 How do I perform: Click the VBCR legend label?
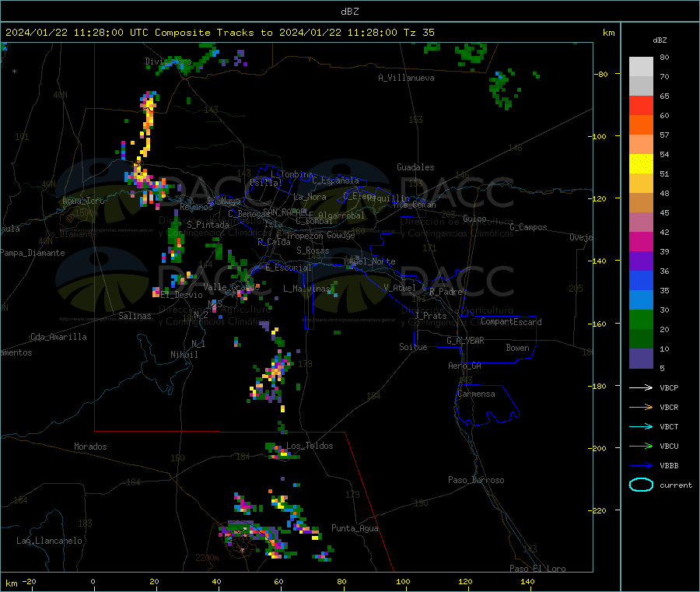669,407
